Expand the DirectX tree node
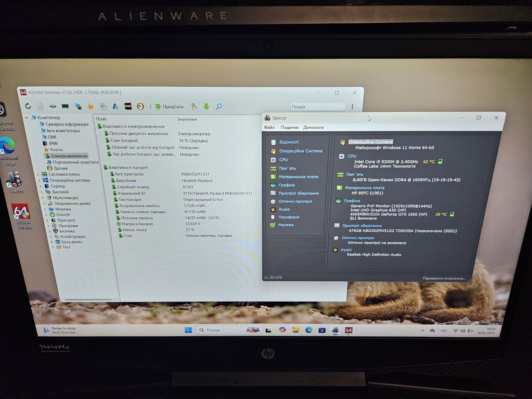 46,215
